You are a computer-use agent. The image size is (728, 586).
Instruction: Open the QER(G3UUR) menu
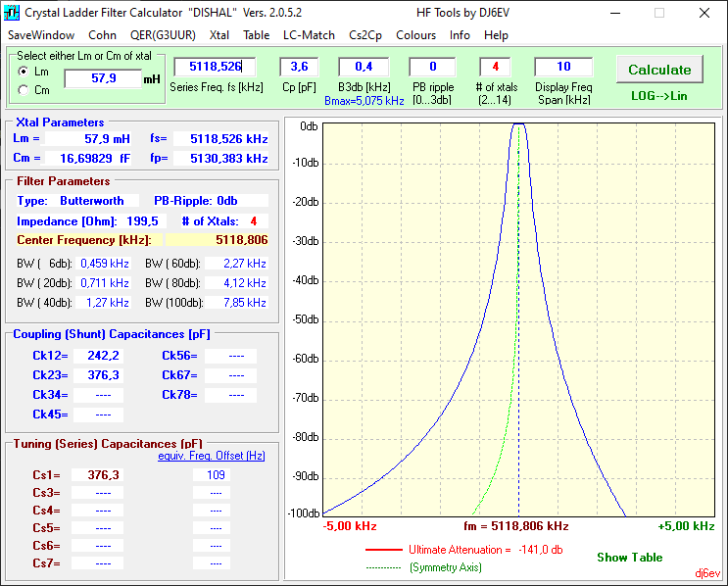(x=163, y=34)
